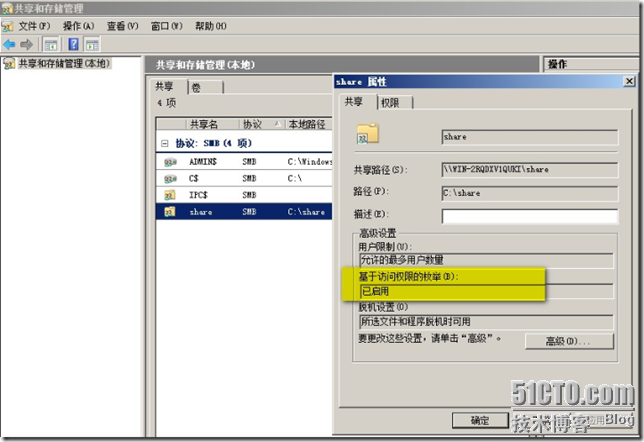Click the Forward arrow toolbar icon

27,44
